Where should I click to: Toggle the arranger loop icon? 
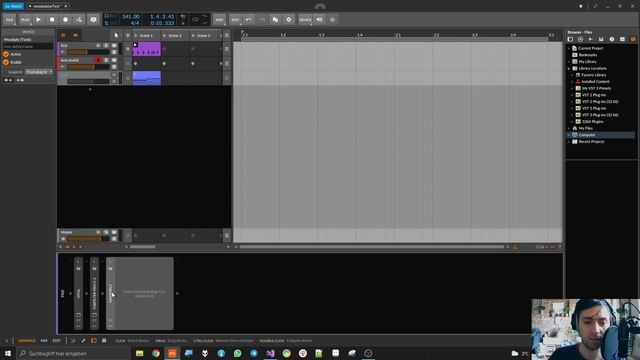tap(196, 20)
